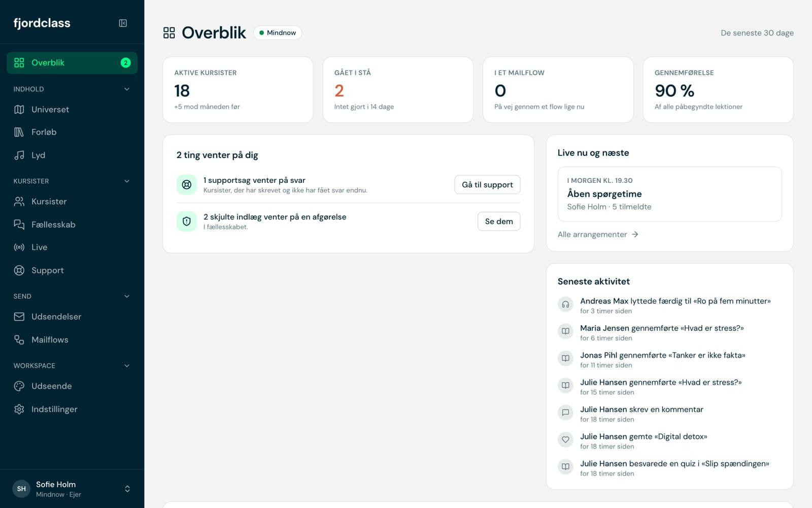Viewport: 812px width, 508px height.
Task: Click the Lyd music note icon
Action: [19, 155]
